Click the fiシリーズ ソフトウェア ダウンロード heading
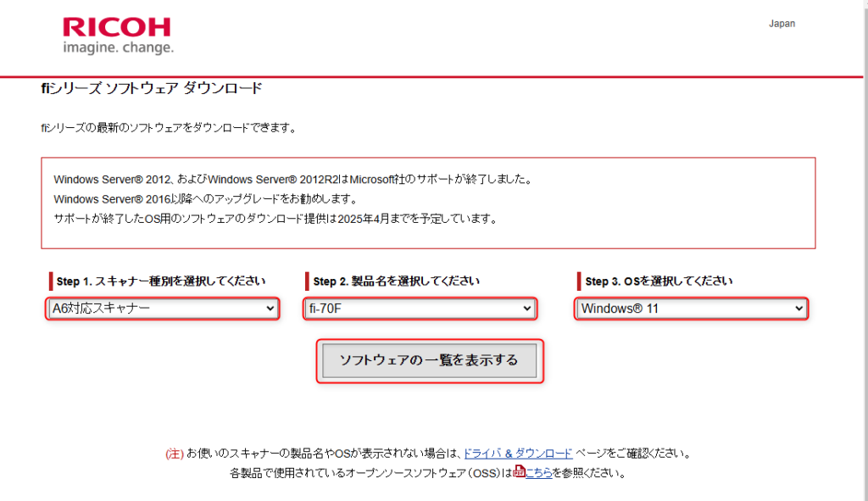 pyautogui.click(x=152, y=88)
